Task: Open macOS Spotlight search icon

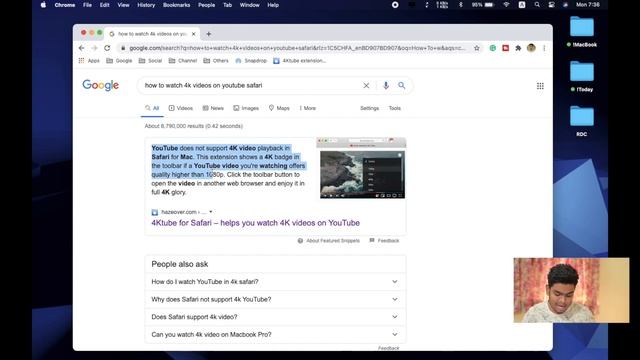Action: 537,5
